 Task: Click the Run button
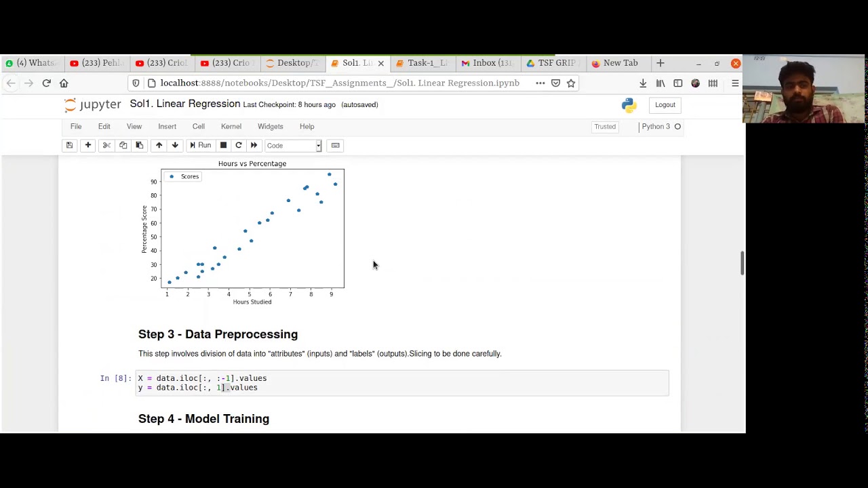click(200, 145)
